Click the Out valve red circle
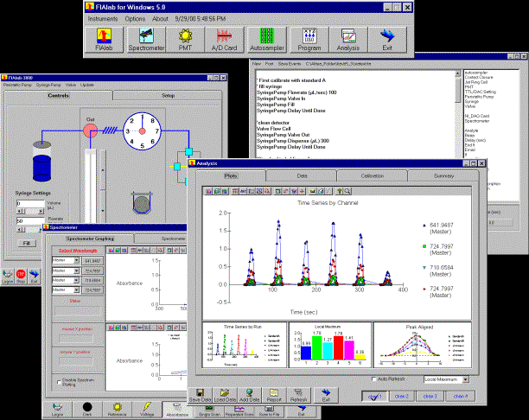This screenshot has width=529, height=420. (91, 130)
